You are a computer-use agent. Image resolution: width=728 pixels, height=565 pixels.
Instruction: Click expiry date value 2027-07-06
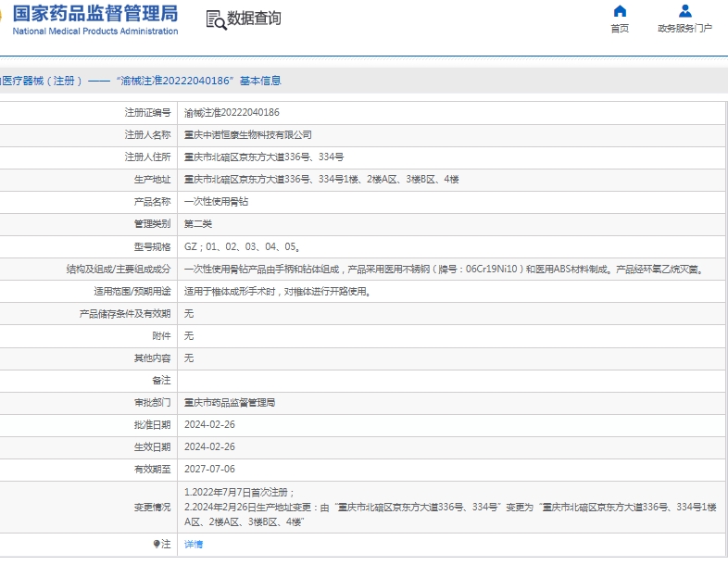coord(209,469)
